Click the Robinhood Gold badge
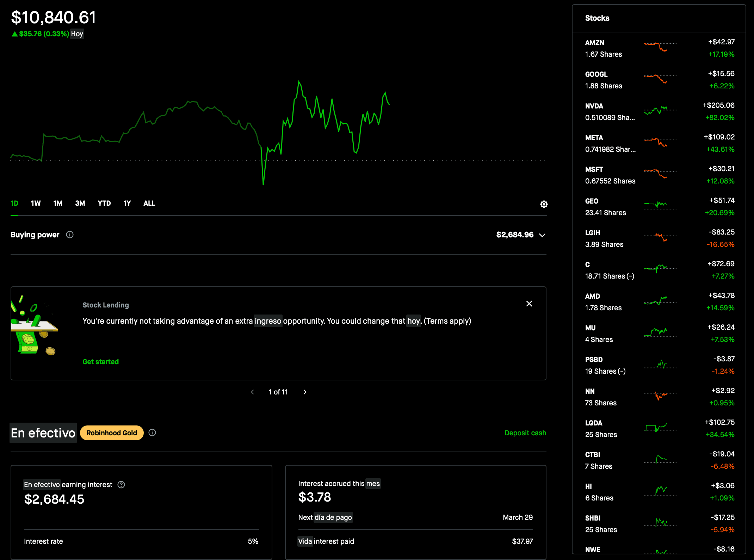Screen dimensions: 754x560 [112, 433]
